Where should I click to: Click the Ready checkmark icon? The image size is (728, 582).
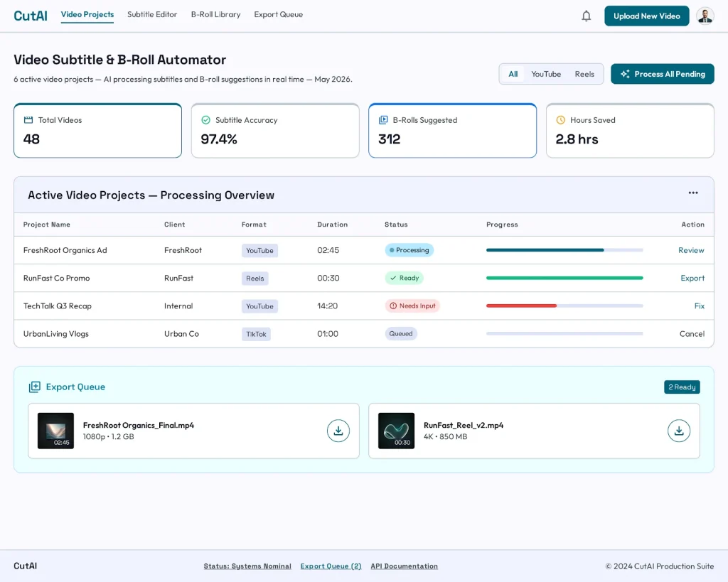tap(393, 278)
